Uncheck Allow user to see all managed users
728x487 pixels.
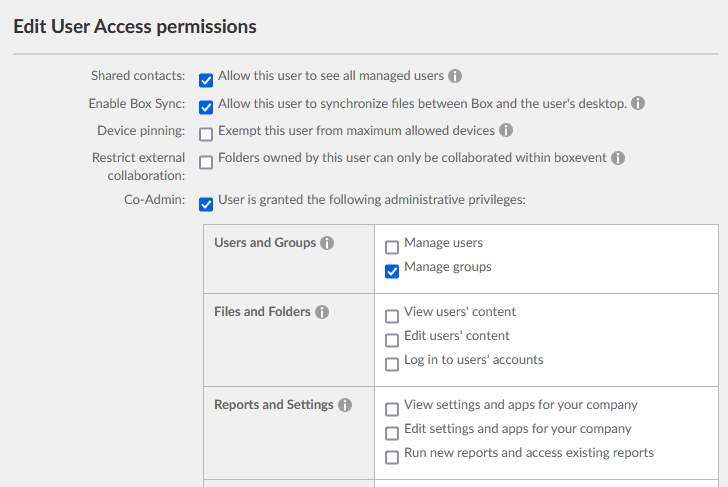click(206, 80)
